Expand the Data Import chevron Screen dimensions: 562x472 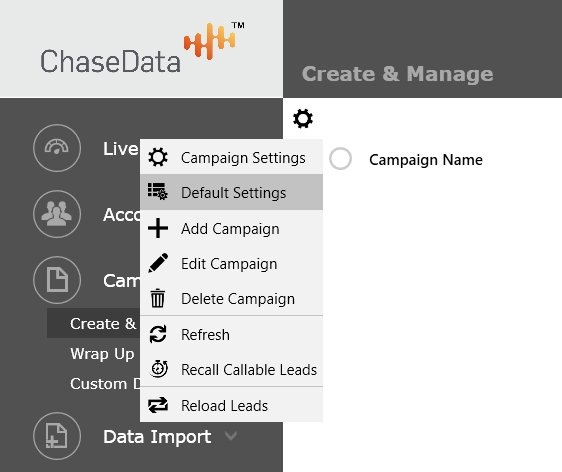[x=230, y=436]
